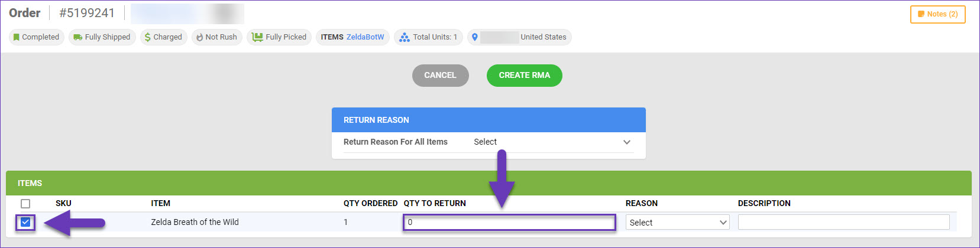Click the Fully Shipped truck icon

coord(77,37)
